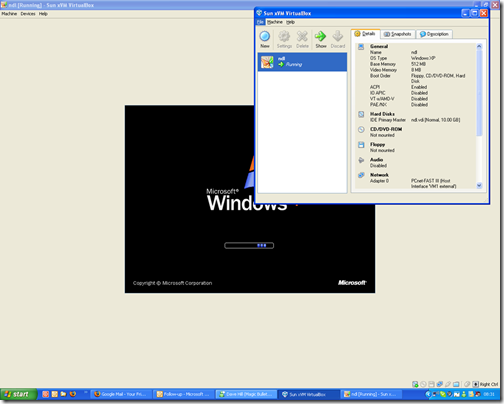Click the Hard Disks section icon
504x404 pixels.
[361, 114]
